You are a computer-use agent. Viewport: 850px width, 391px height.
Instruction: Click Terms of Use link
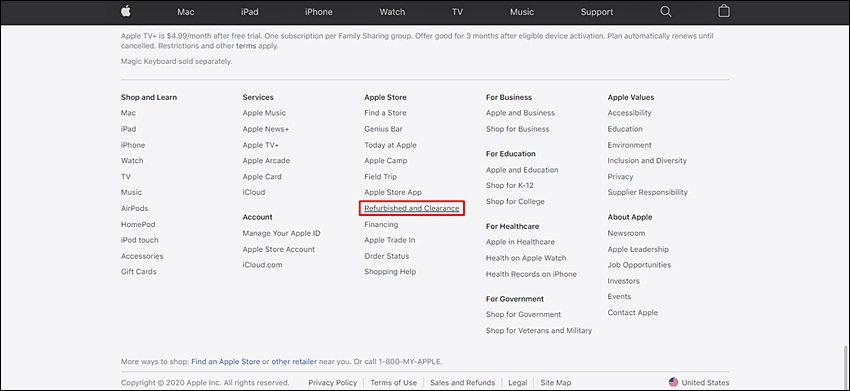pyautogui.click(x=394, y=383)
